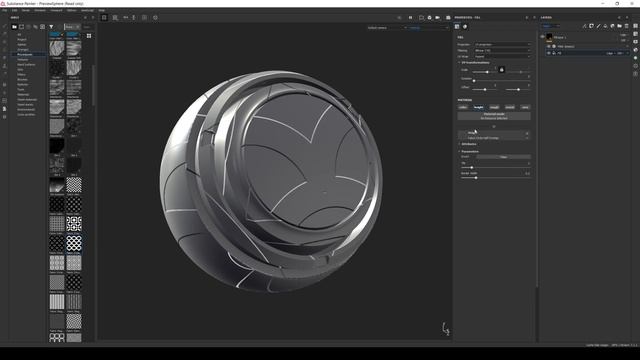Click the fill properties icon in Properties panel

click(x=457, y=27)
